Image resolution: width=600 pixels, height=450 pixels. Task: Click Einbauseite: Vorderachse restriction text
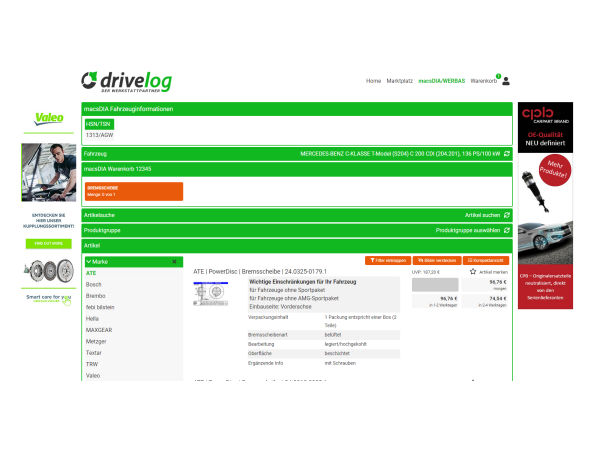[280, 307]
